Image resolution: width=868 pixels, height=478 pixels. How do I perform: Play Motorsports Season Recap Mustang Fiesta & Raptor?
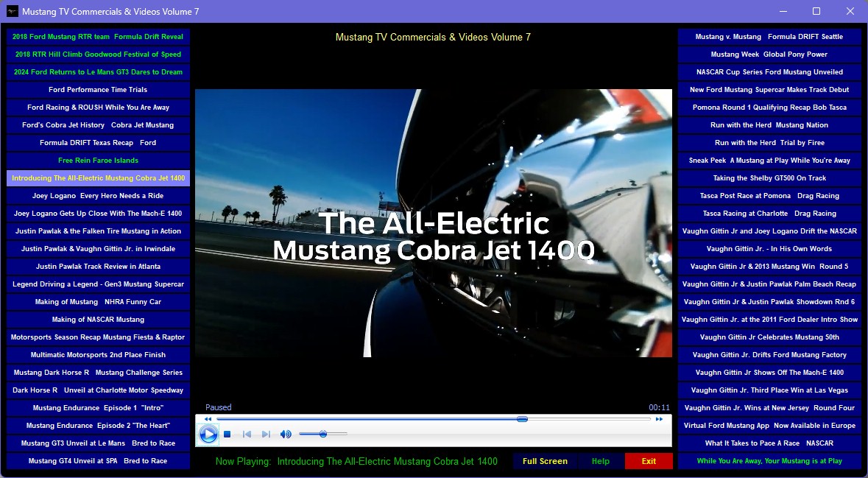(x=98, y=337)
